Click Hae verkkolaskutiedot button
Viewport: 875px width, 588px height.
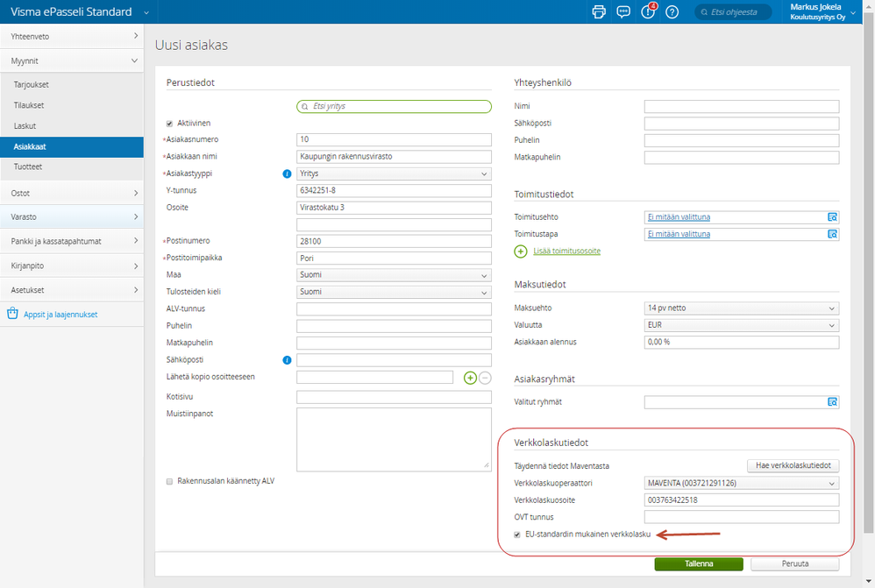[793, 465]
